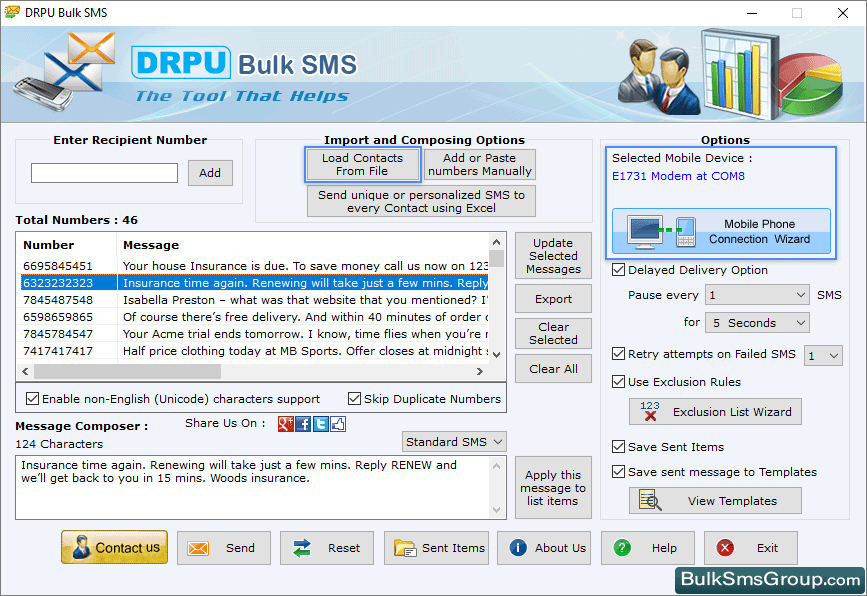Screen dimensions: 867x596
Task: Toggle Enable non-English Unicode characters support
Action: (x=33, y=399)
